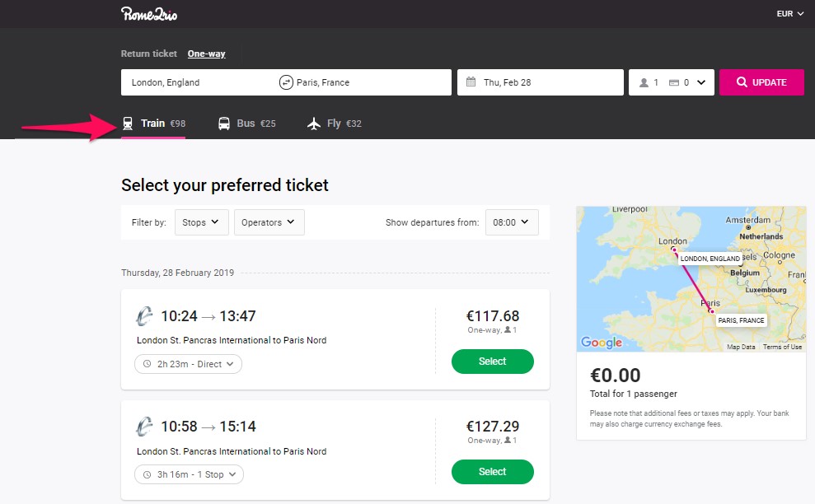Open the Stops filter dropdown
The height and width of the screenshot is (504, 815).
click(202, 222)
